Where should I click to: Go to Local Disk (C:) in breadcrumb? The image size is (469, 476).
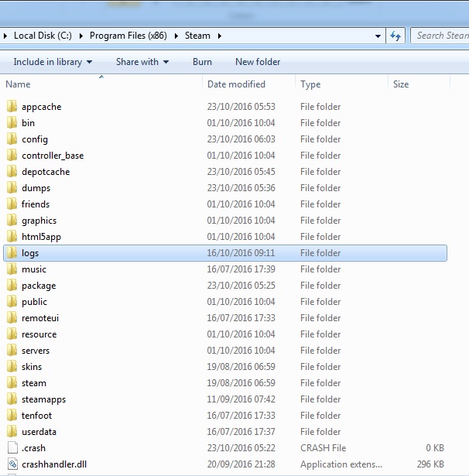pos(43,36)
